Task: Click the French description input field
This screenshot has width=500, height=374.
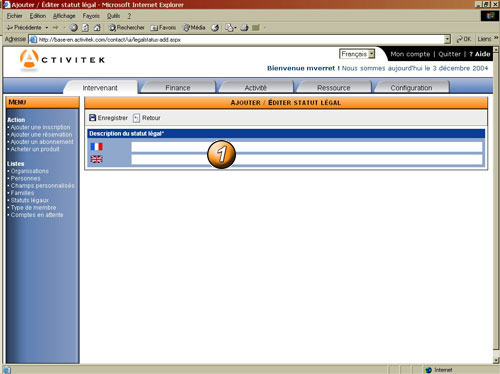Action: (307, 147)
